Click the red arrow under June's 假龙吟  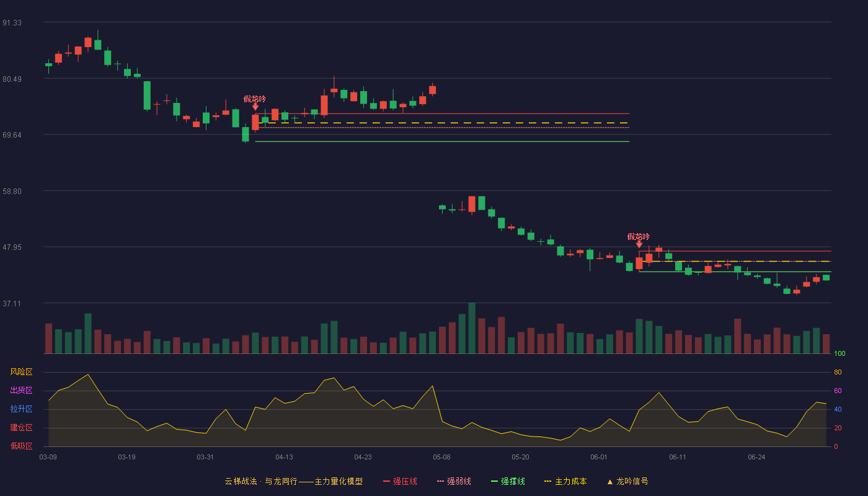coord(639,245)
